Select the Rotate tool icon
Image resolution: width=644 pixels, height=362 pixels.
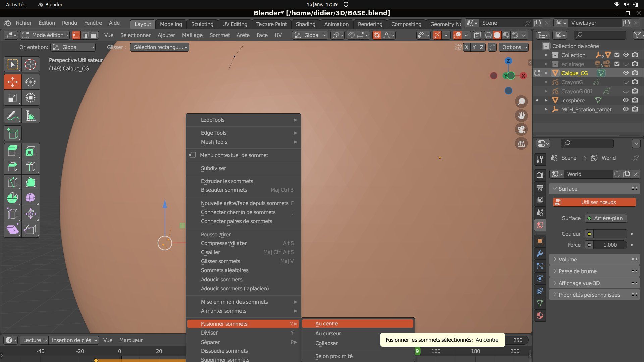coord(31,82)
